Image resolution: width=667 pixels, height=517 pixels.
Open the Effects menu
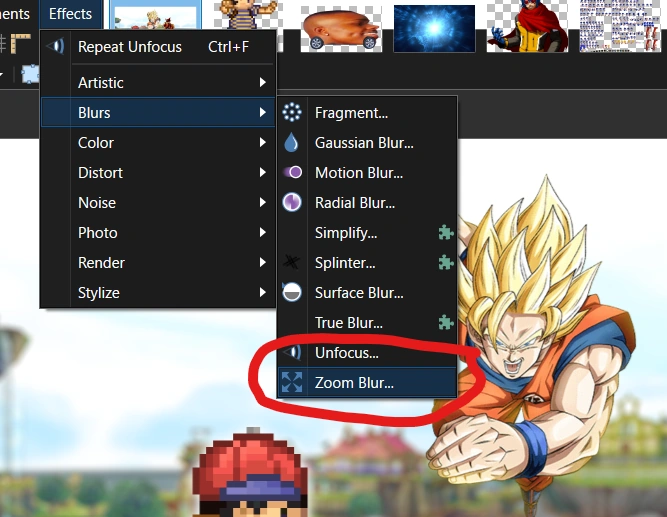point(70,14)
